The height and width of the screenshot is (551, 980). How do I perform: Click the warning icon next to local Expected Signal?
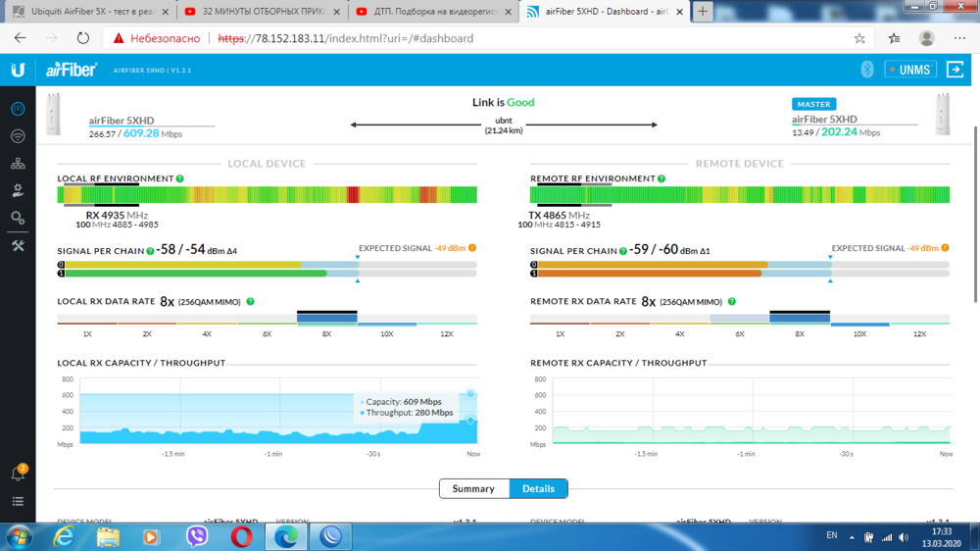point(472,248)
